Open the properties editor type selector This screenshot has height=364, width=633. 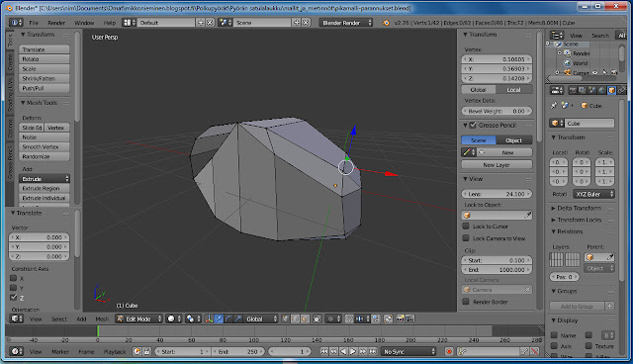click(x=557, y=90)
